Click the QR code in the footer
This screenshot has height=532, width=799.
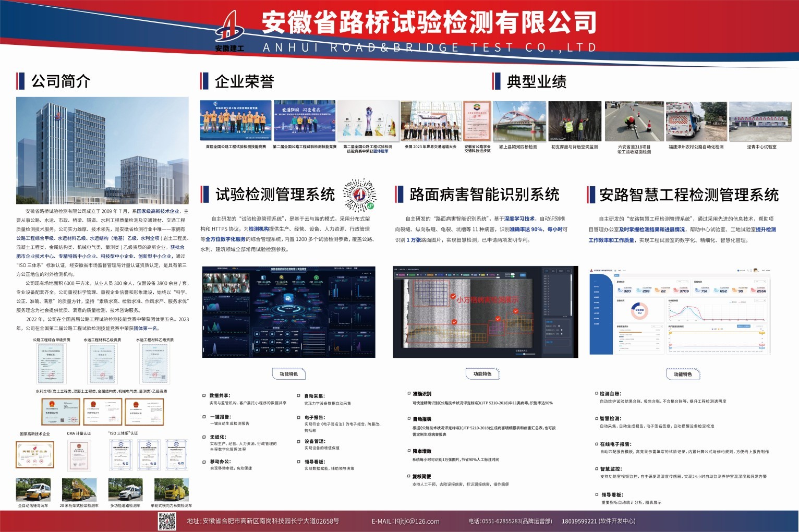[167, 521]
